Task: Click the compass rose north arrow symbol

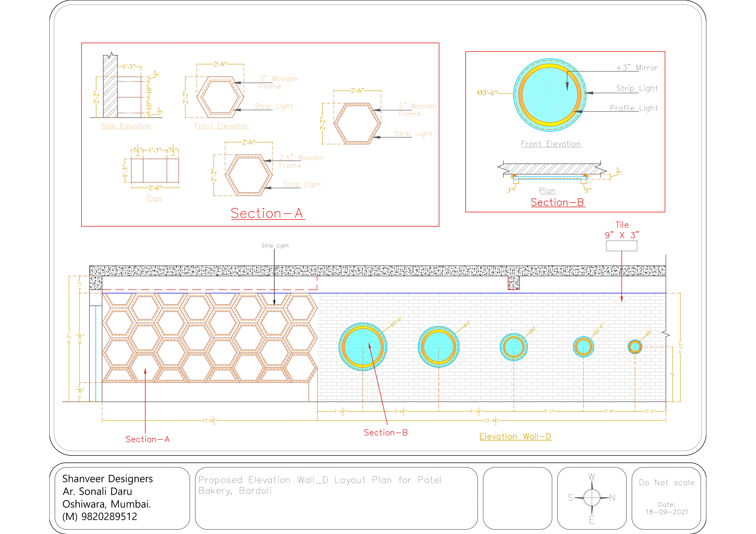Action: coord(592,497)
